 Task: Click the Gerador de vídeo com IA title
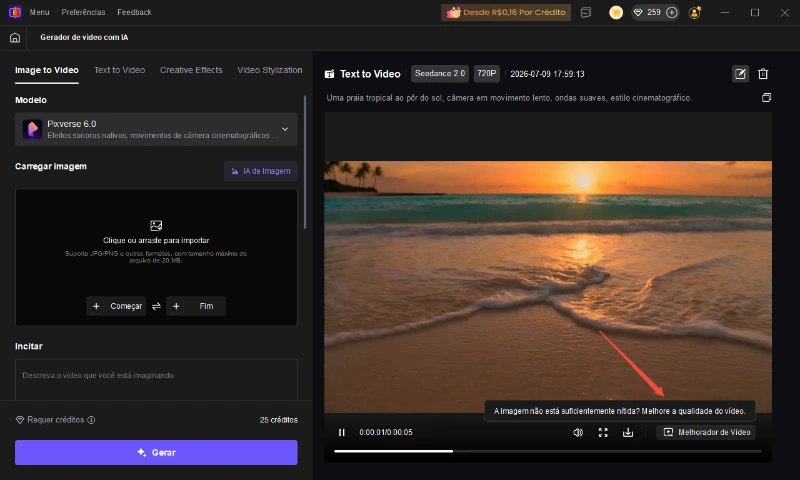tap(84, 37)
